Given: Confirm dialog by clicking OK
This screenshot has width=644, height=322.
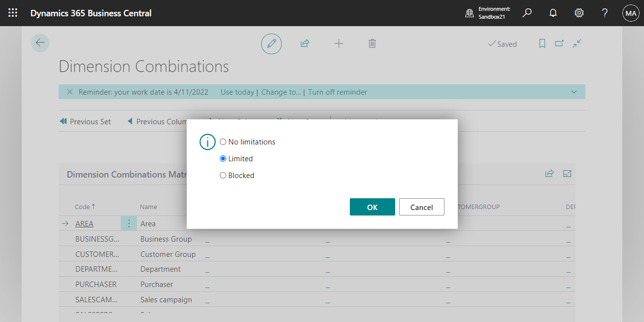Looking at the screenshot, I should coord(372,207).
